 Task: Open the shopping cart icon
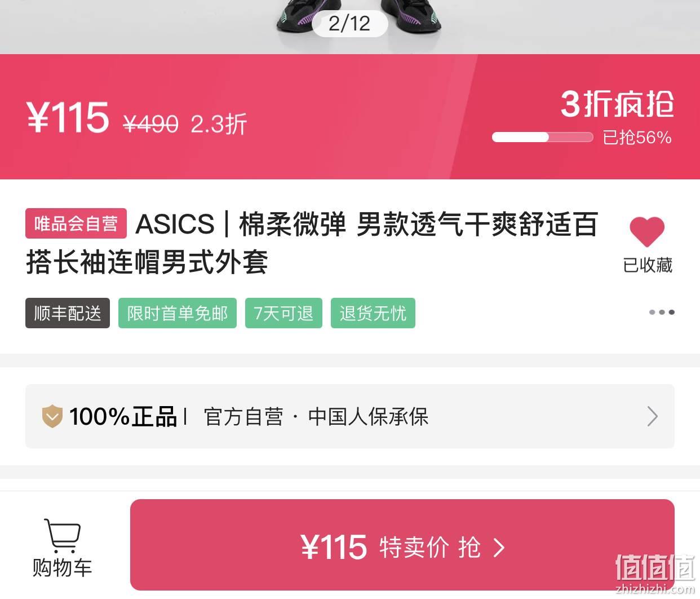pos(62,536)
